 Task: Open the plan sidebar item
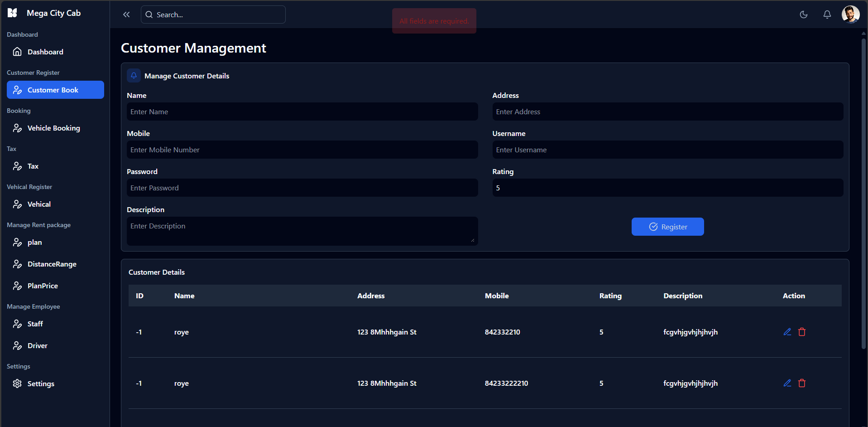pyautogui.click(x=55, y=242)
